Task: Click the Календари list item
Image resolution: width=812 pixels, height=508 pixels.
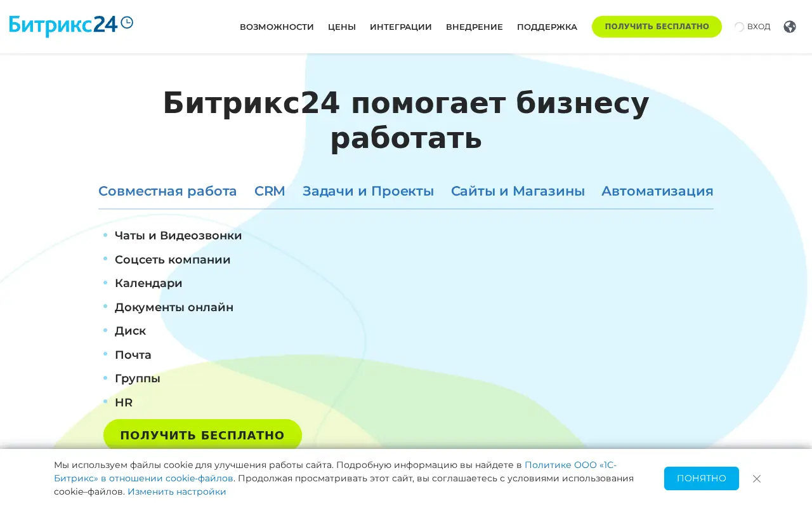Action: [x=148, y=283]
